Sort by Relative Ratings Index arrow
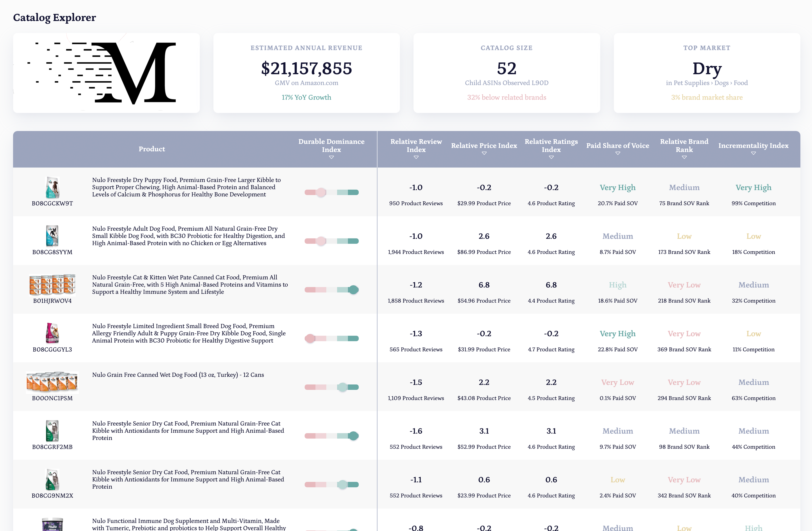812x531 pixels. click(551, 157)
